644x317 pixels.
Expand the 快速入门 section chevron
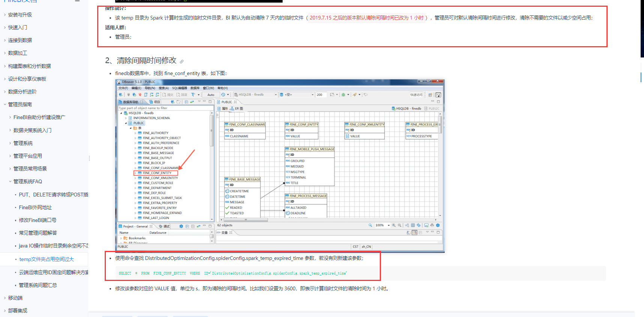[x=5, y=27]
